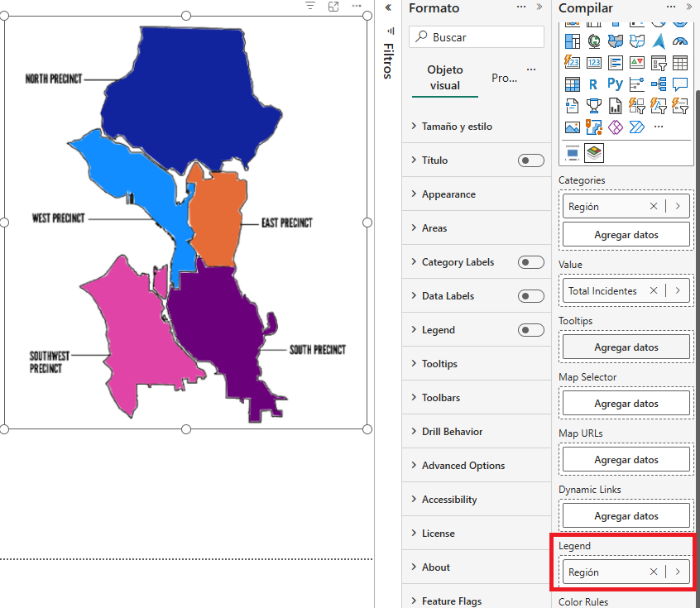Click Agregar datos under Tooltips
Viewport: 700px width, 608px height.
(626, 347)
